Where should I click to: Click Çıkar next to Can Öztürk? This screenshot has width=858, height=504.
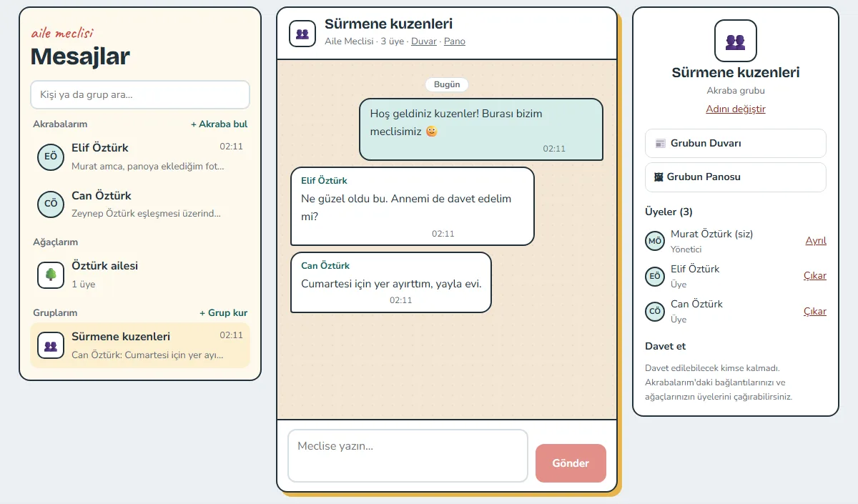pos(815,311)
